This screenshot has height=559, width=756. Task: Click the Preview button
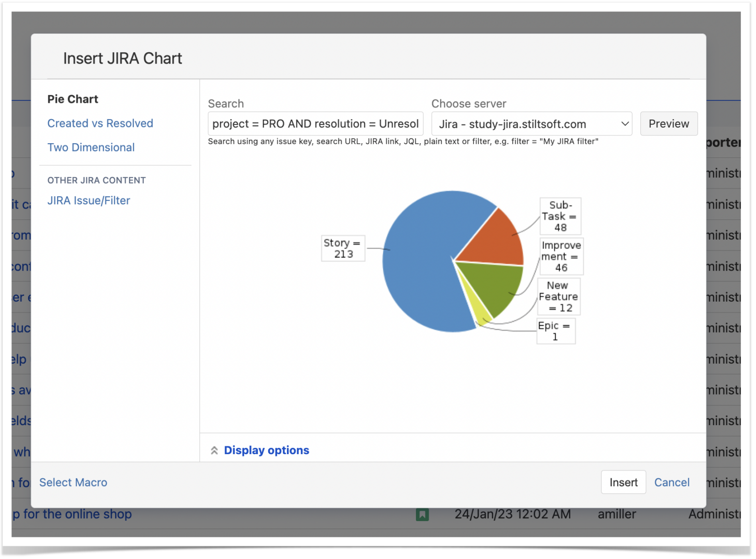668,124
